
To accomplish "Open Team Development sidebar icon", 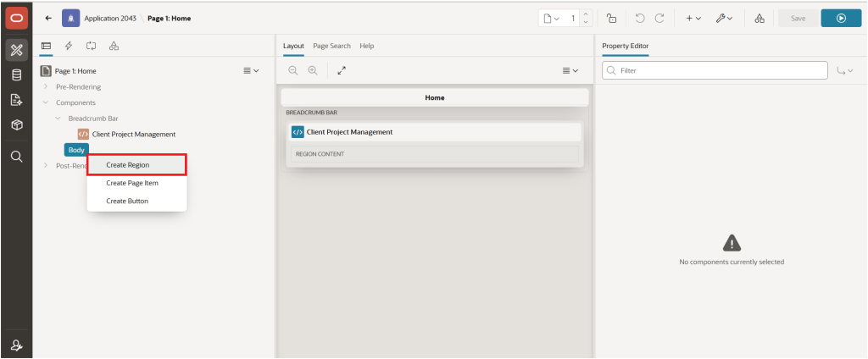I will click(x=17, y=100).
